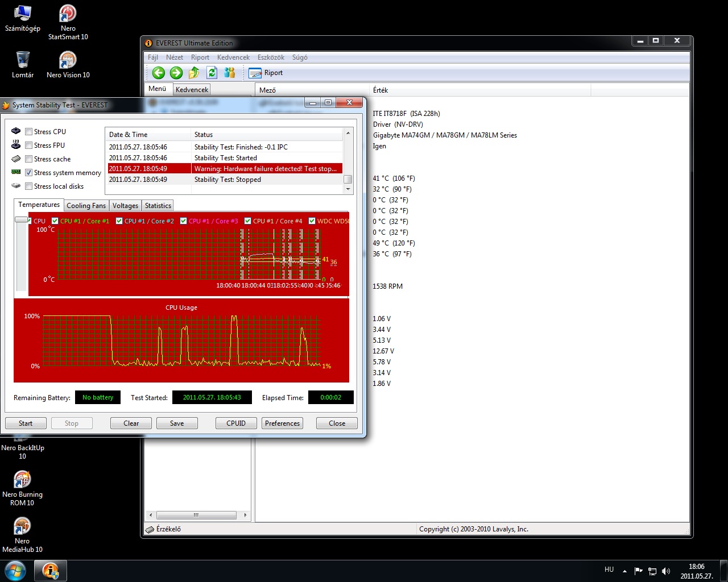Screen dimensions: 728x582
Task: Toggle CPU #1 / Core #1 graph checkbox
Action: pos(55,221)
